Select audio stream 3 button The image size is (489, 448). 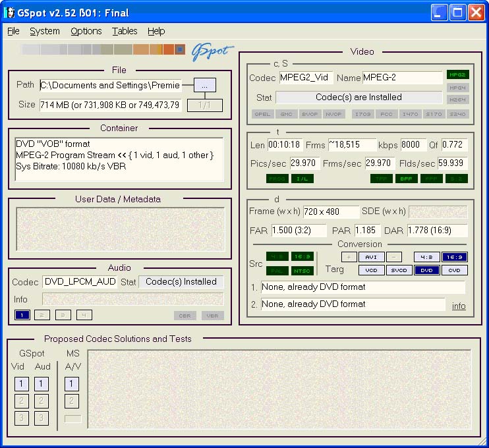click(63, 315)
